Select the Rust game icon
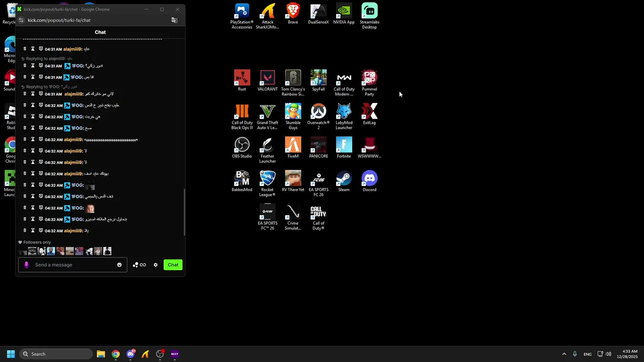This screenshot has width=644, height=362. [x=242, y=80]
